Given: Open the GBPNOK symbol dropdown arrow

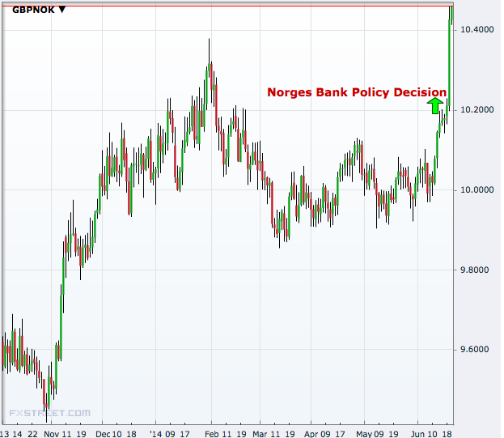Looking at the screenshot, I should click(x=62, y=10).
